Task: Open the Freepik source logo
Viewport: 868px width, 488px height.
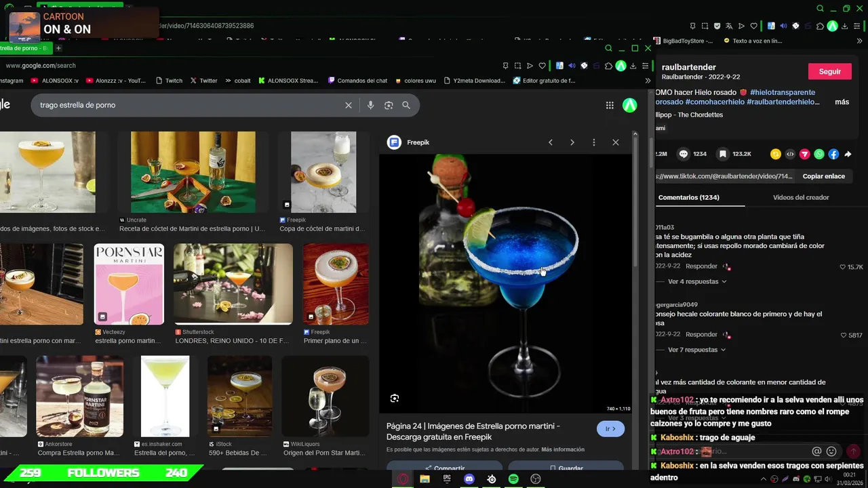Action: pos(394,142)
